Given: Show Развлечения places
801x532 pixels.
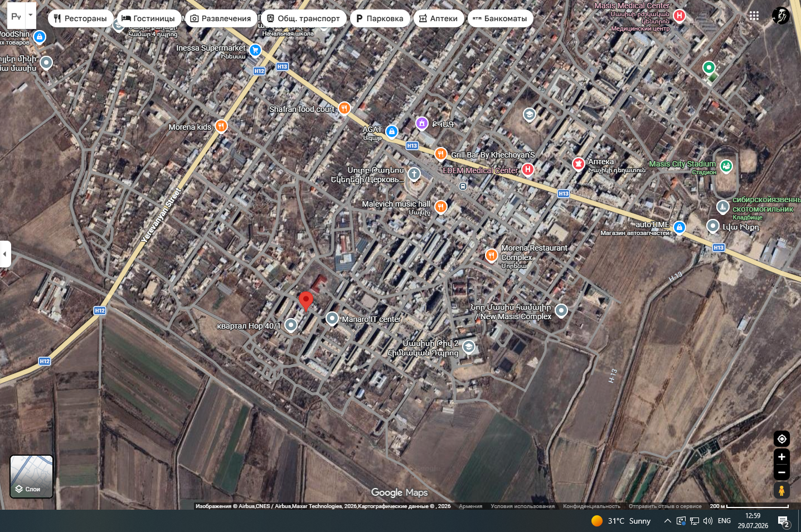Looking at the screenshot, I should coord(221,18).
